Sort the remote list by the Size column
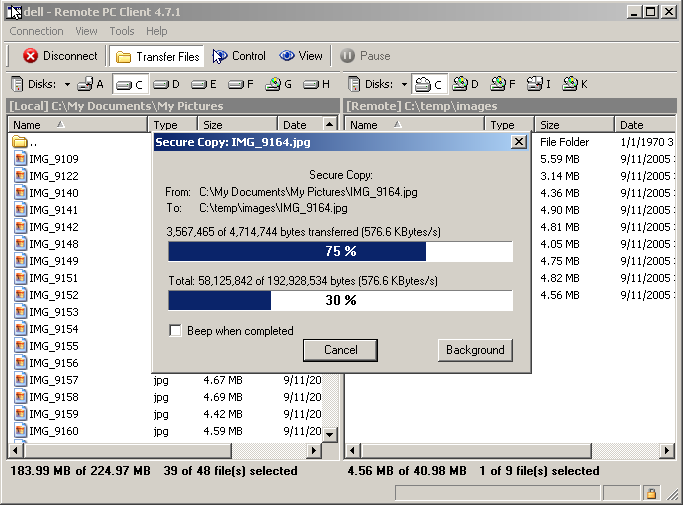Image resolution: width=683 pixels, height=505 pixels. pos(574,125)
